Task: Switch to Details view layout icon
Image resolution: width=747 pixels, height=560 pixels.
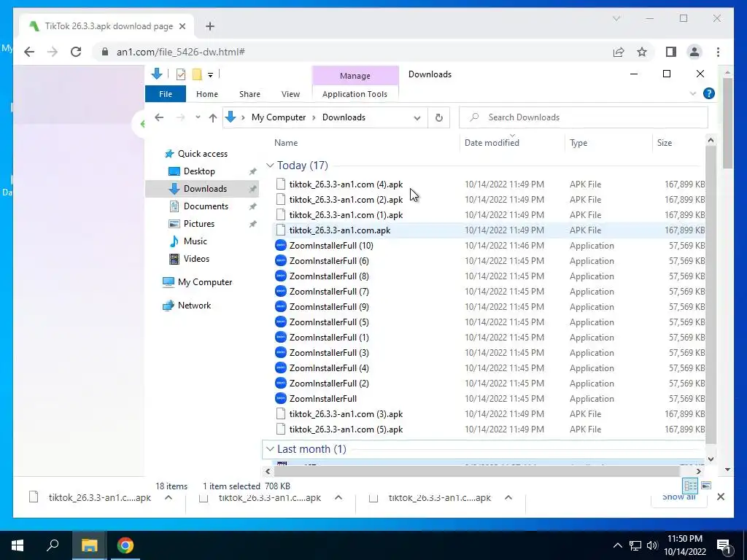Action: coord(690,486)
